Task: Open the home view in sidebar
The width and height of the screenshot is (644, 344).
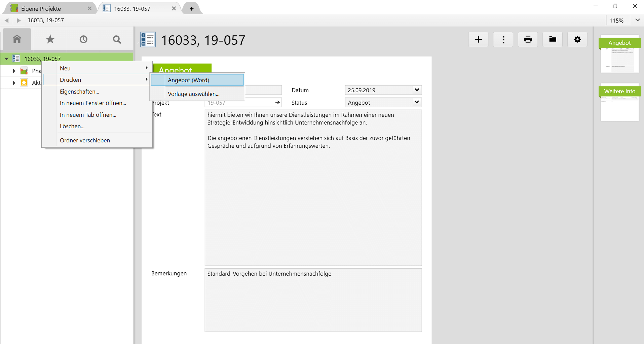Action: (x=17, y=39)
